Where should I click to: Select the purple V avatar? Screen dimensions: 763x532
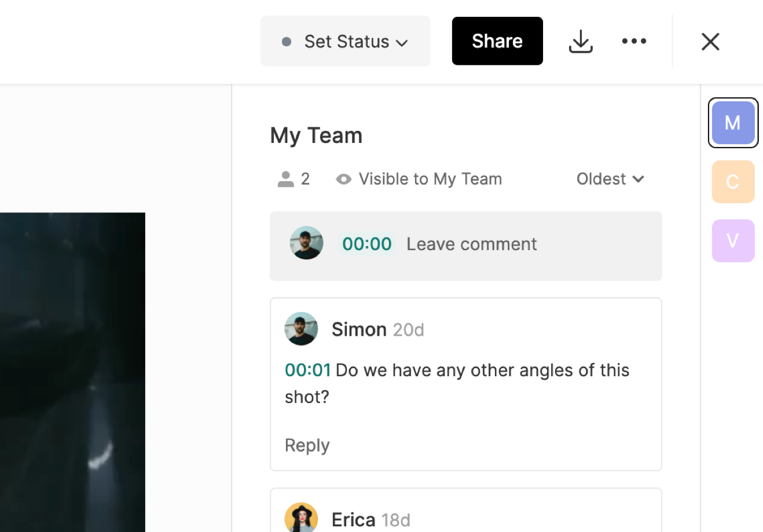point(733,241)
